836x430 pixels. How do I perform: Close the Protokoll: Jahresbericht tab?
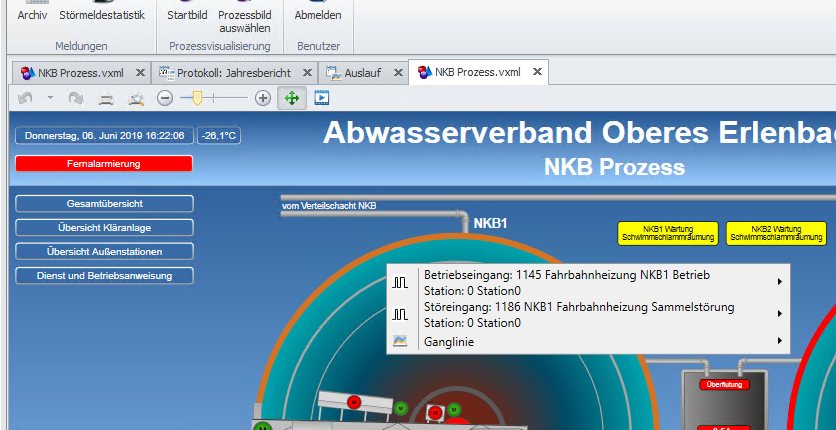point(308,72)
